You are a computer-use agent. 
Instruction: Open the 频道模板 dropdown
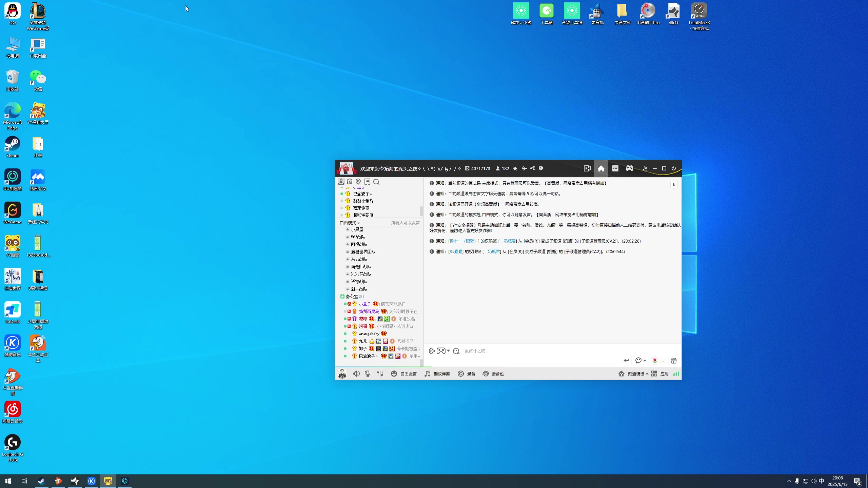click(x=633, y=374)
